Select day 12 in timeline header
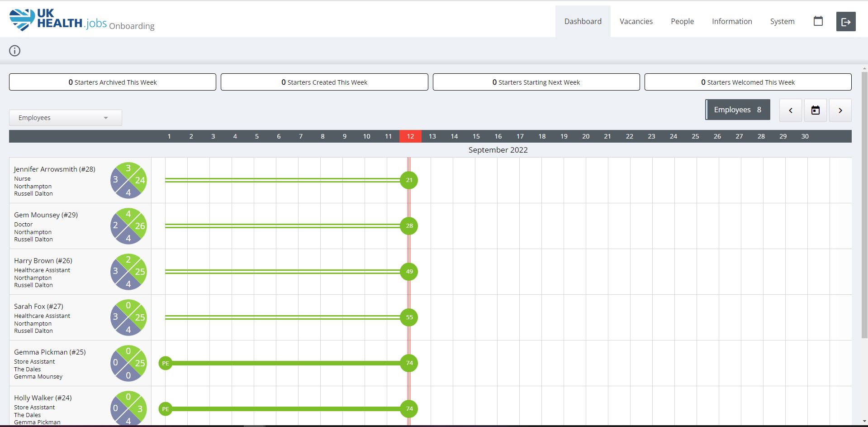This screenshot has height=427, width=868. [410, 136]
